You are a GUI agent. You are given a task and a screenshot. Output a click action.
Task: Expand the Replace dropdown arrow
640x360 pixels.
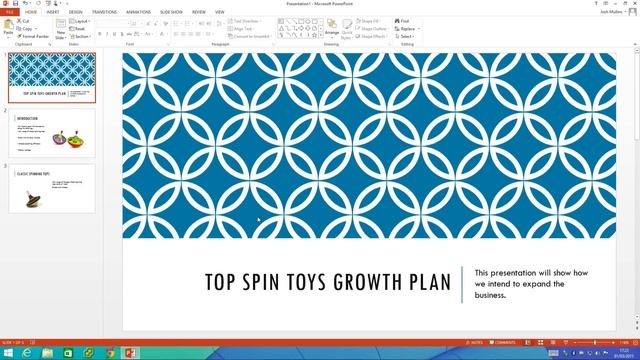(418, 29)
